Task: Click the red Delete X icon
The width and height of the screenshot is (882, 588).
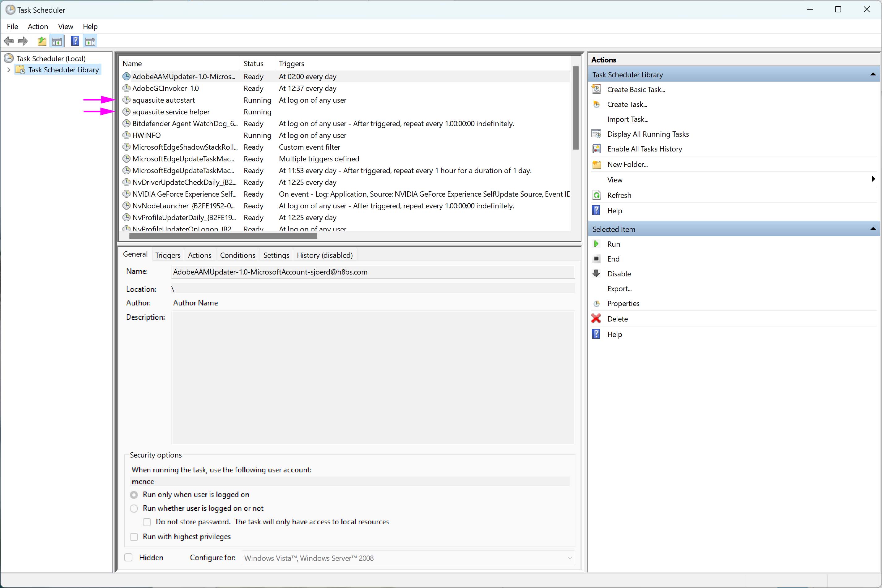Action: (596, 319)
